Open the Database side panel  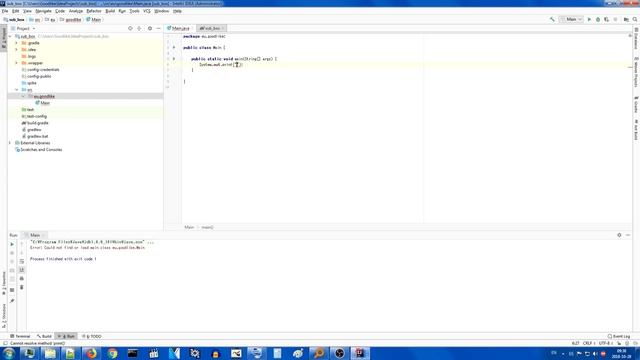point(636,38)
